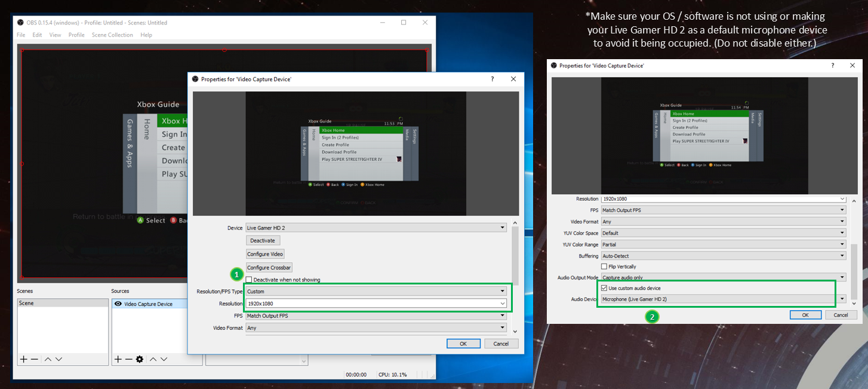Open the Video Format dropdown in the right dialog
868x389 pixels.
(x=723, y=222)
